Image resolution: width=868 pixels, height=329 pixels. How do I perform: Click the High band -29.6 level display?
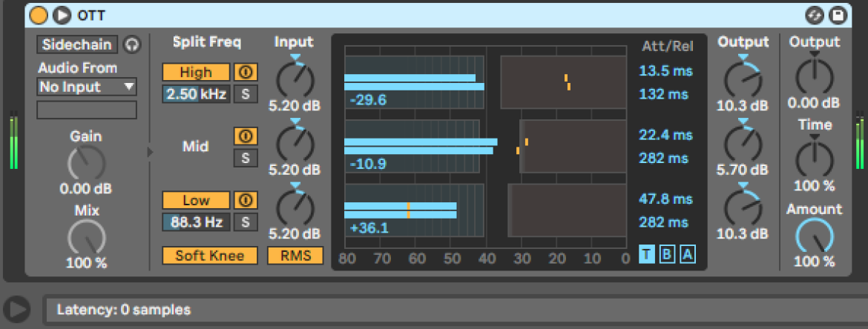(x=368, y=100)
